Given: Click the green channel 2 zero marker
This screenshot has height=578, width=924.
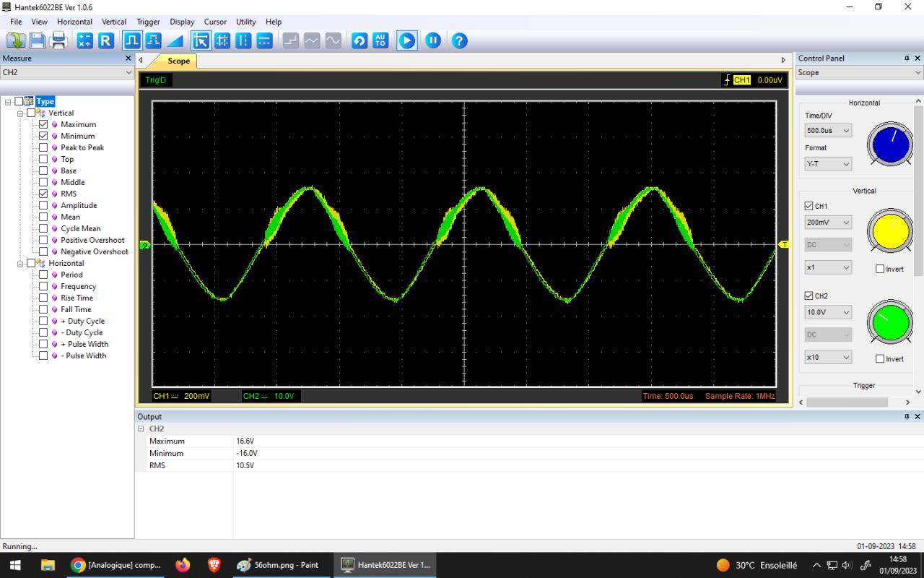Looking at the screenshot, I should pyautogui.click(x=144, y=246).
